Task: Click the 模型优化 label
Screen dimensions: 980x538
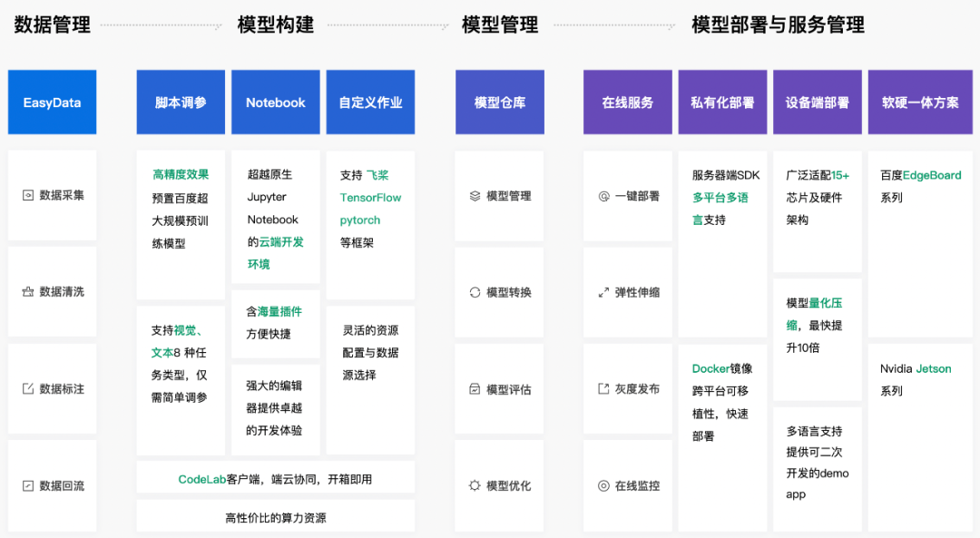Action: 509,485
